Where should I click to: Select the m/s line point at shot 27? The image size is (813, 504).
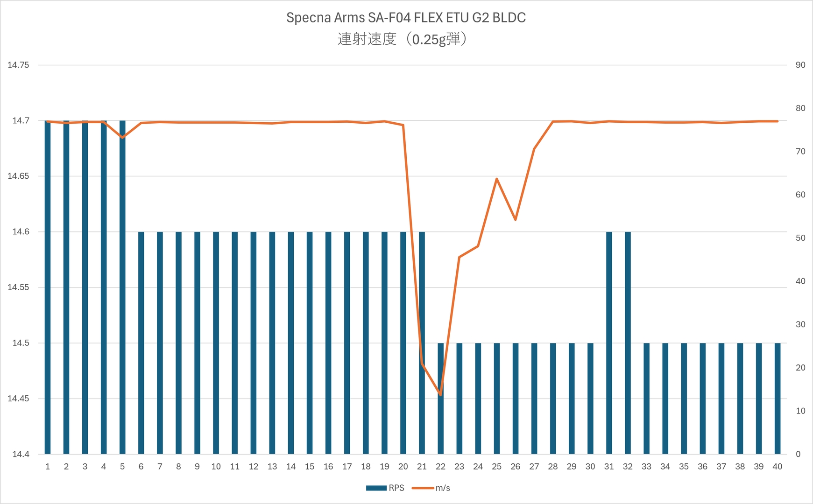pyautogui.click(x=534, y=149)
